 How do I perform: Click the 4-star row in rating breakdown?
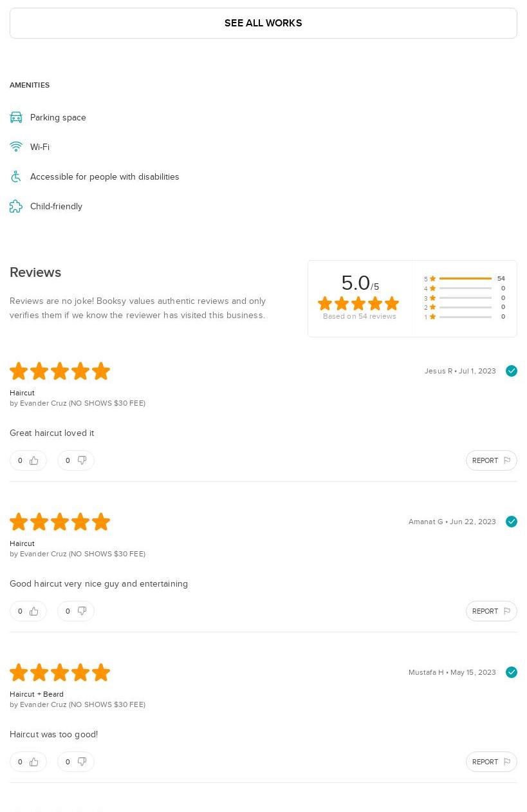465,288
